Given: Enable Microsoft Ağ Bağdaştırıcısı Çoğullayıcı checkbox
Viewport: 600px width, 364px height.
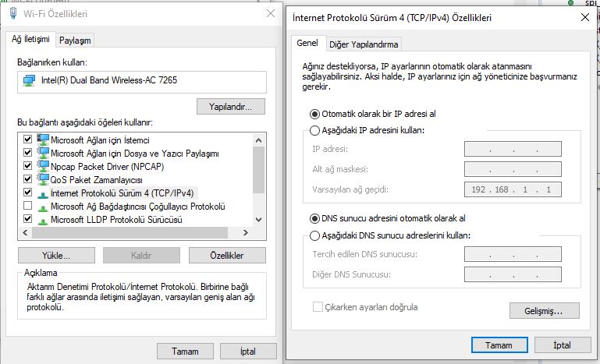Looking at the screenshot, I should 27,205.
